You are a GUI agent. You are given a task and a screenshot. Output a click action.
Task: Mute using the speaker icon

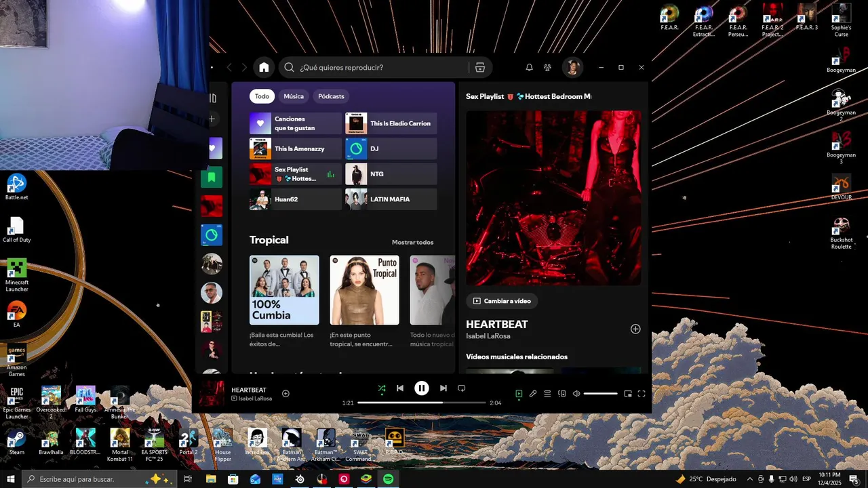pyautogui.click(x=576, y=394)
